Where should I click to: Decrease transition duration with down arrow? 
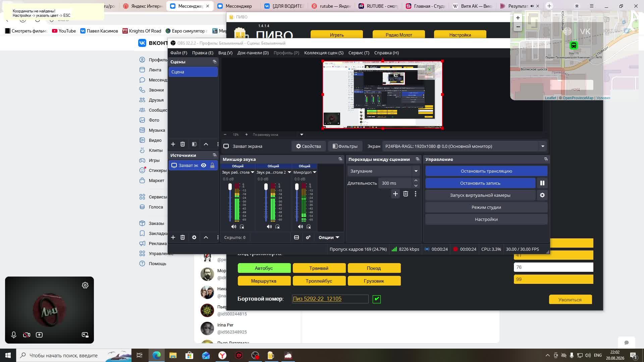[x=416, y=186]
